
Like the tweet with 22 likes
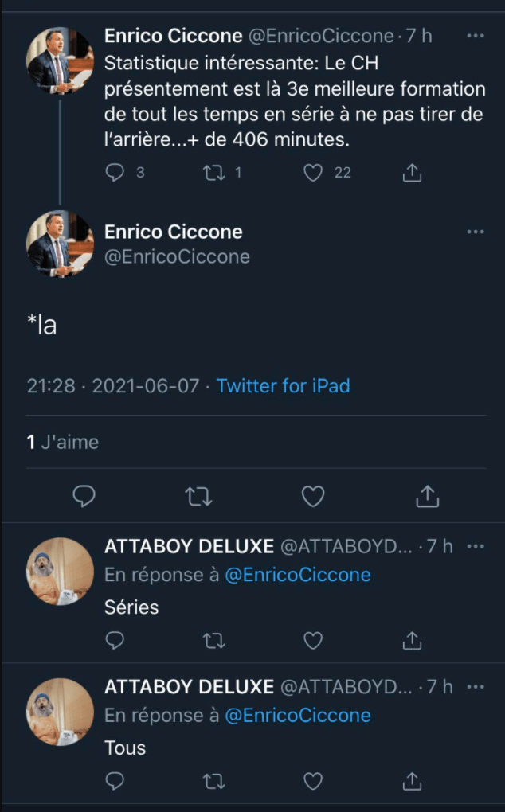314,172
